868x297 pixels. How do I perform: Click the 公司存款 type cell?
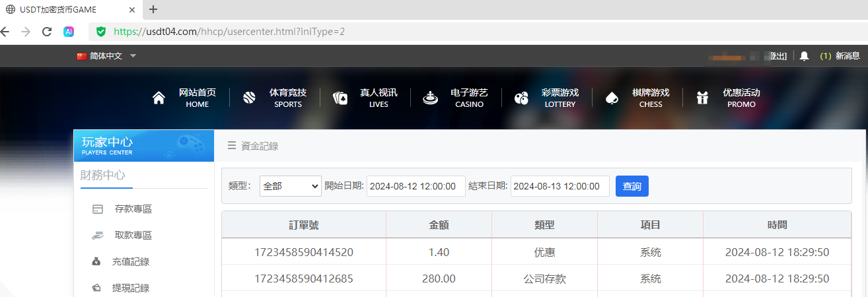(x=544, y=279)
